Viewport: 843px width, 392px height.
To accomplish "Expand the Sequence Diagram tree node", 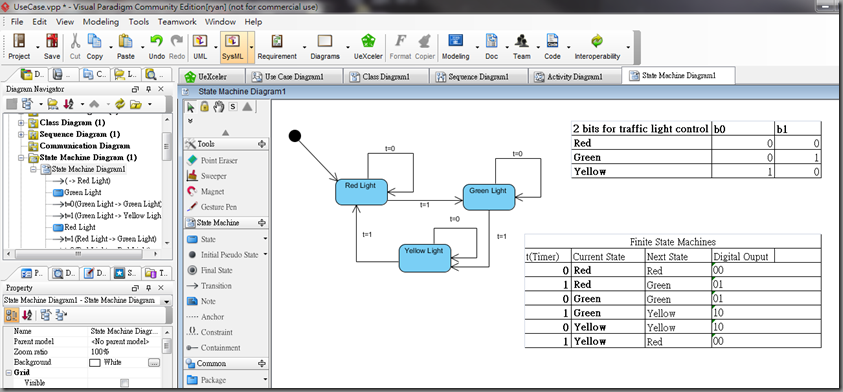I will [x=22, y=134].
